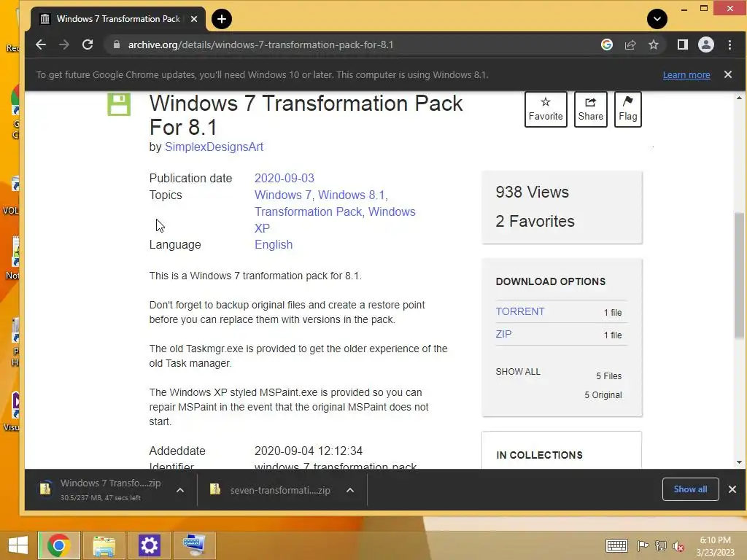
Task: Open Windows 7 Transfo...zip download item
Action: click(x=101, y=489)
